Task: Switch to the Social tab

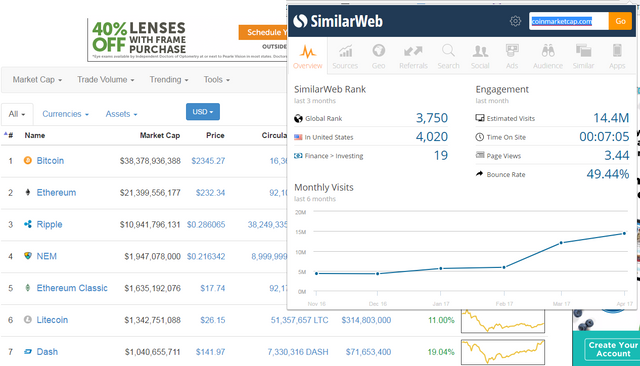Action: coord(480,56)
